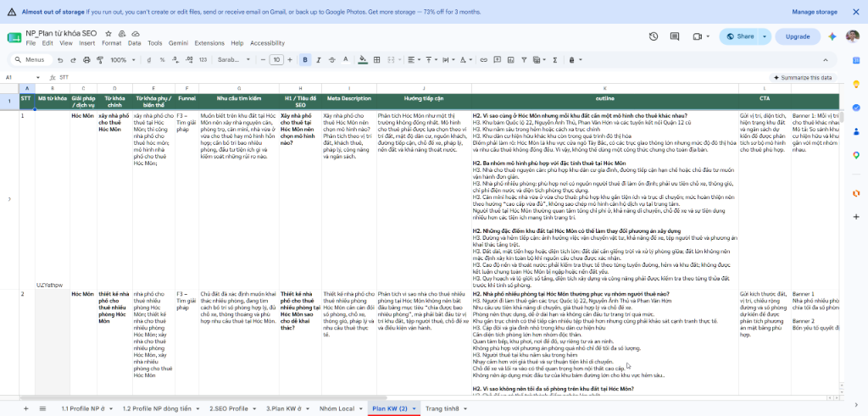The height and width of the screenshot is (416, 868).
Task: Open Plan KW (2) tab menu arrow
Action: click(x=414, y=409)
